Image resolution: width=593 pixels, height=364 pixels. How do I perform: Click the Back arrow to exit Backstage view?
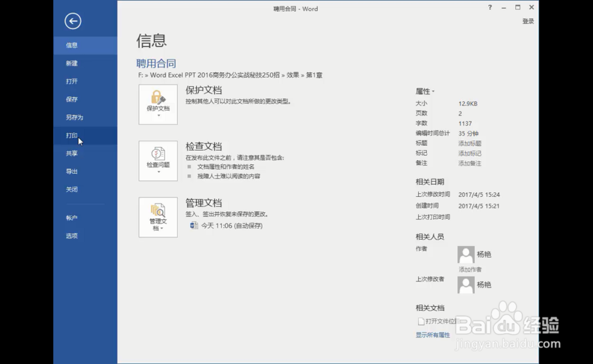point(73,21)
